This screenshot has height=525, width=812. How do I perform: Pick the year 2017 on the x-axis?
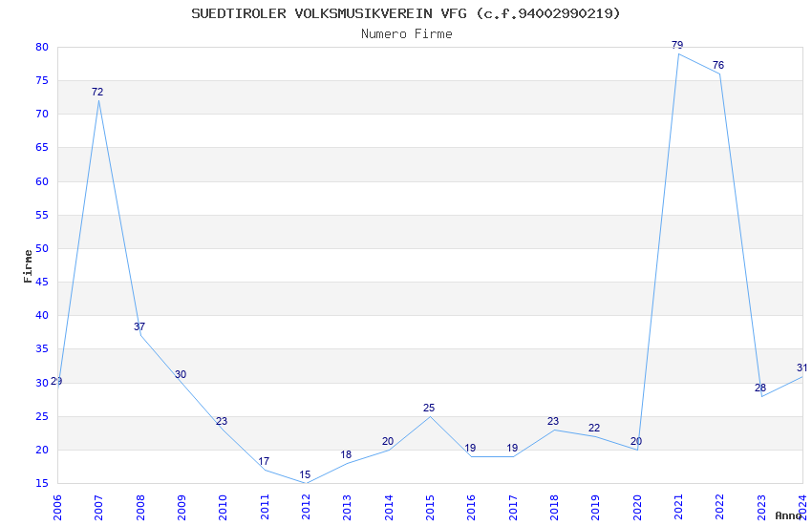pyautogui.click(x=513, y=508)
